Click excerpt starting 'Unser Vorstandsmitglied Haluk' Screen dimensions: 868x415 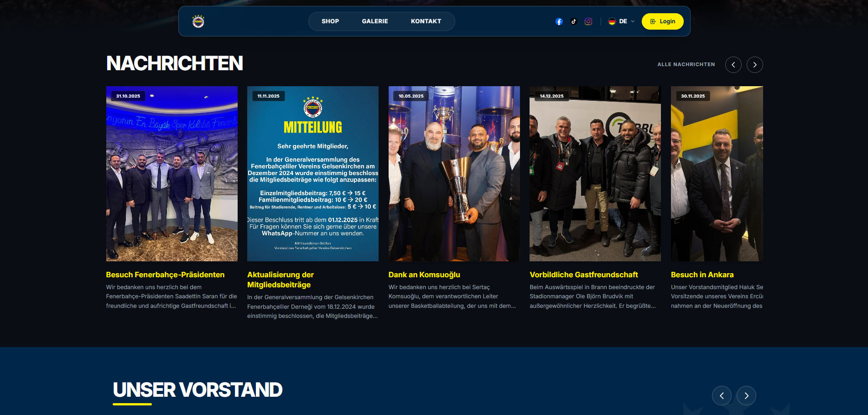717,296
